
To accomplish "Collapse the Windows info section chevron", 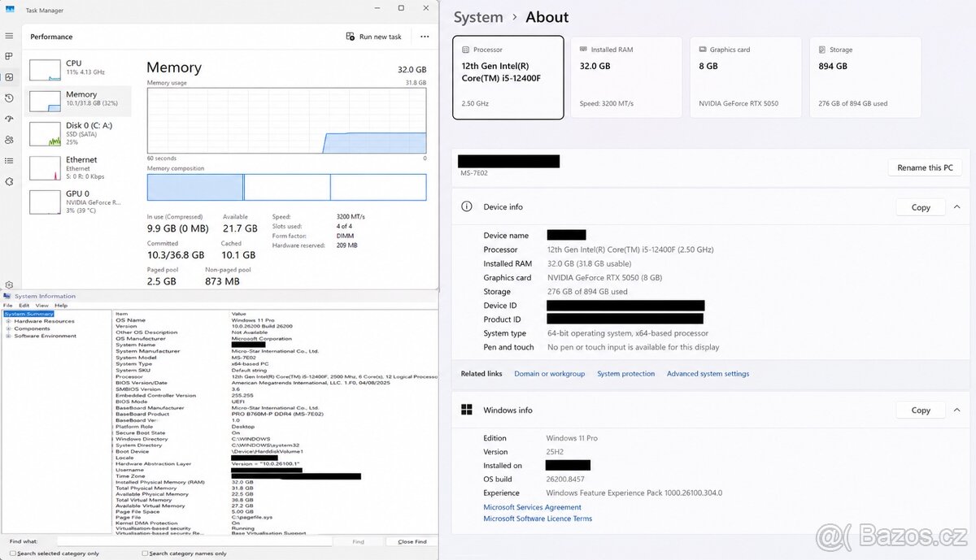I will 956,410.
